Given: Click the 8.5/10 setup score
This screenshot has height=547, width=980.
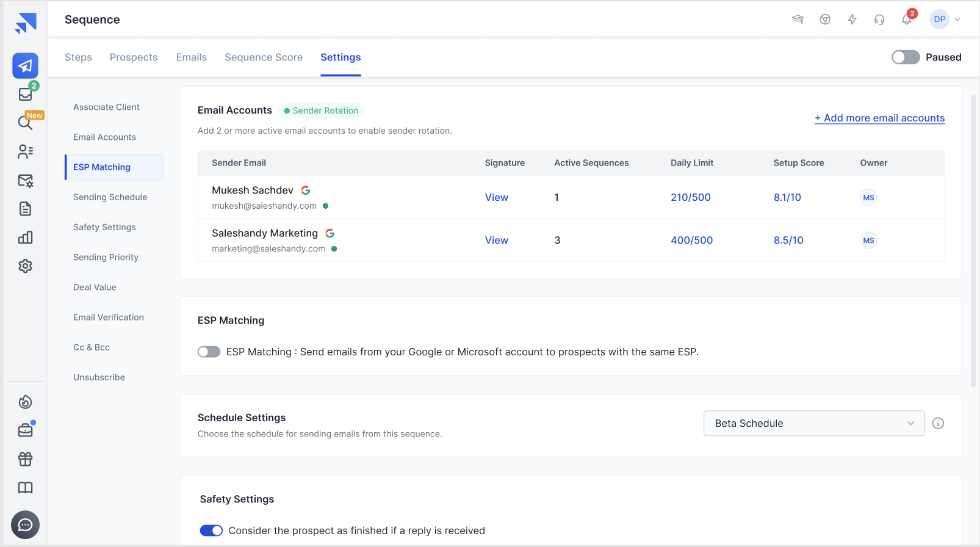Looking at the screenshot, I should [788, 241].
